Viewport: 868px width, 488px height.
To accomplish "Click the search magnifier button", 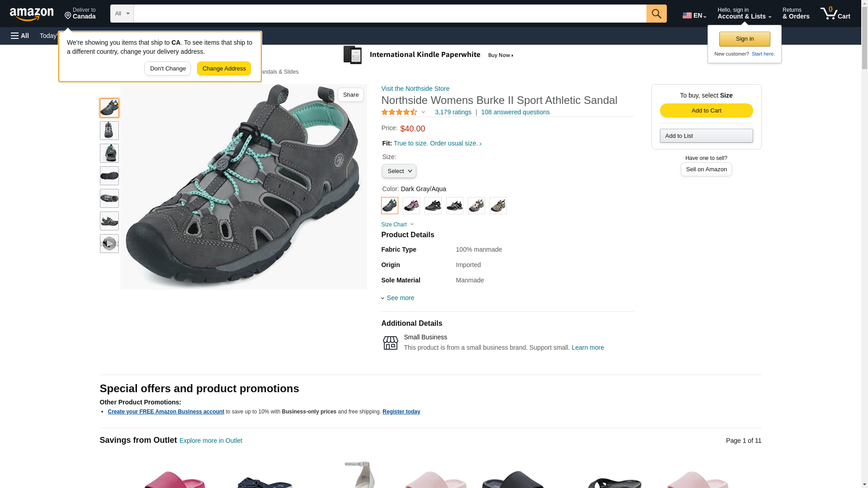I will (x=656, y=14).
